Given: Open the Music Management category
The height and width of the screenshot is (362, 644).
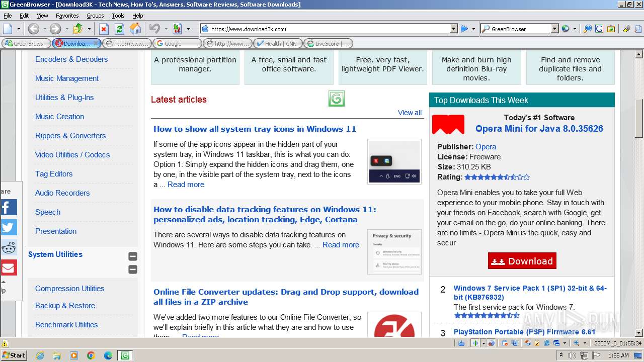Looking at the screenshot, I should click(67, 78).
